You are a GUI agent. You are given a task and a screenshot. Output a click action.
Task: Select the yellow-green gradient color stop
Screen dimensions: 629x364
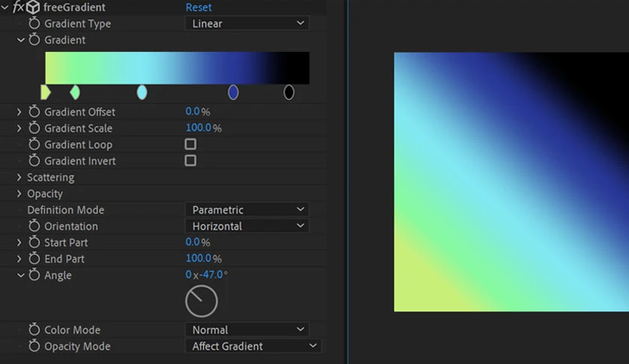click(x=45, y=93)
